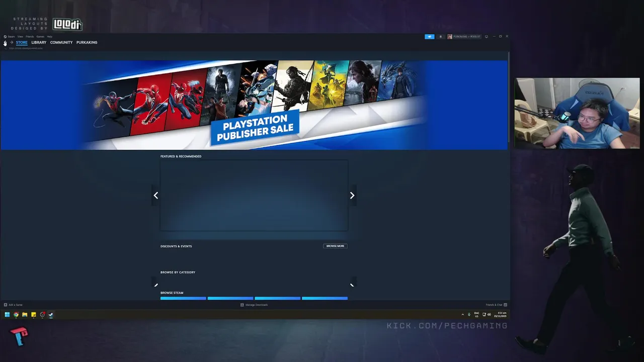The width and height of the screenshot is (644, 362).
Task: Click the microphone tray icon
Action: (x=469, y=315)
